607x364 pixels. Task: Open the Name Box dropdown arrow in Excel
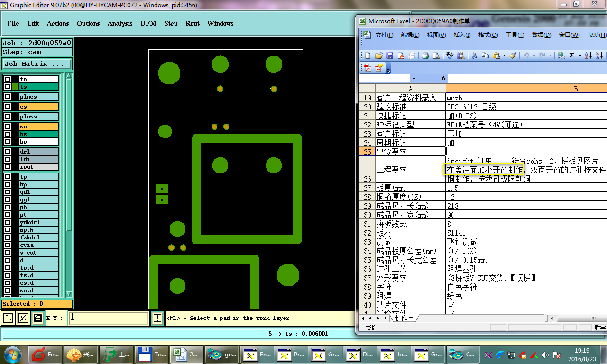click(414, 78)
